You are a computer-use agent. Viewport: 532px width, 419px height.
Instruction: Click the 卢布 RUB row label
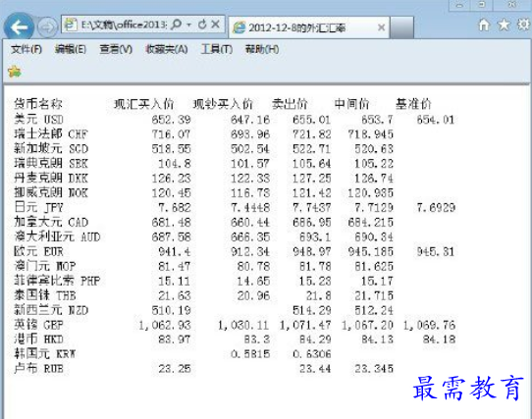pos(38,368)
